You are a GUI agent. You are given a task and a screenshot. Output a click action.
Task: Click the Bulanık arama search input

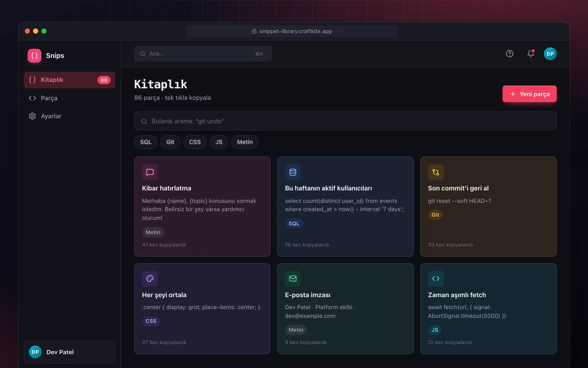point(345,121)
